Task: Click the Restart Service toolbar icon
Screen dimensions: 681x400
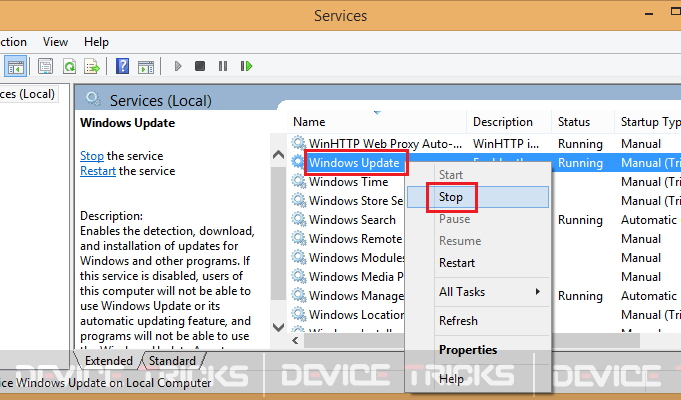Action: click(246, 66)
